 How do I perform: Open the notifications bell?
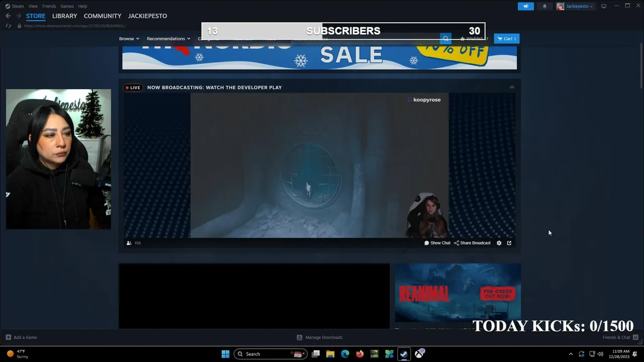tap(544, 6)
